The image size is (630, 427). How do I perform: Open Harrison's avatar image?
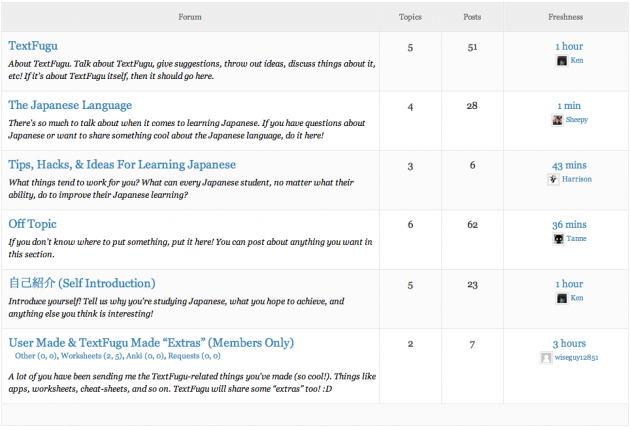[553, 179]
